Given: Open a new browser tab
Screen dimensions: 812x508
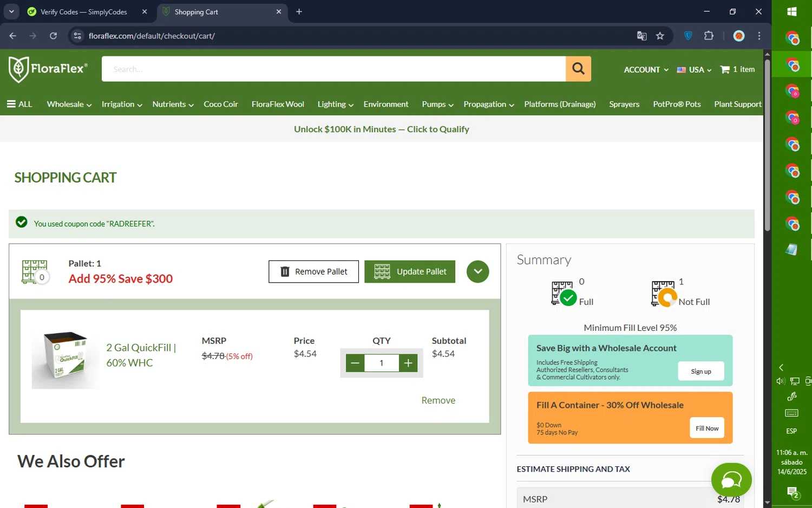Looking at the screenshot, I should [299, 11].
